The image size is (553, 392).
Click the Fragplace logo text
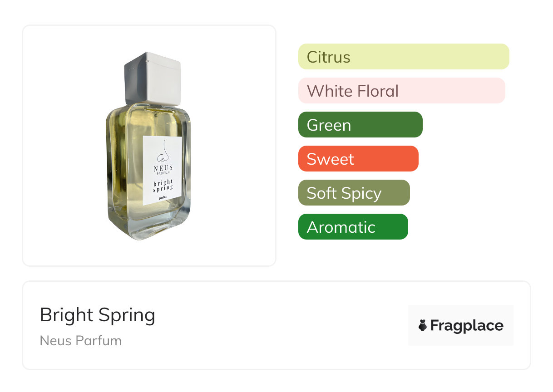pyautogui.click(x=467, y=325)
